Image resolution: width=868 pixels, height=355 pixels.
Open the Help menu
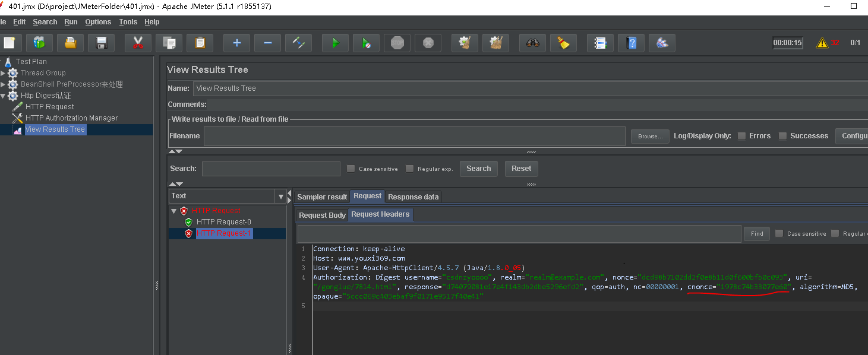pos(152,22)
